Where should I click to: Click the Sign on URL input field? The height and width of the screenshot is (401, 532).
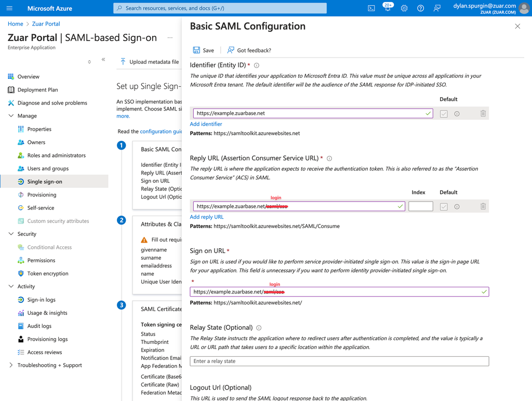click(x=339, y=292)
